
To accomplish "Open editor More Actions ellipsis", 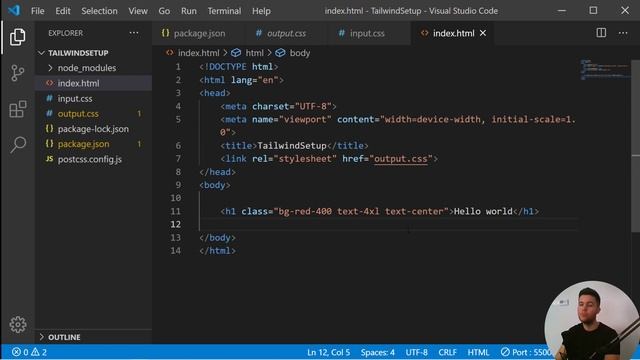I will tap(623, 33).
